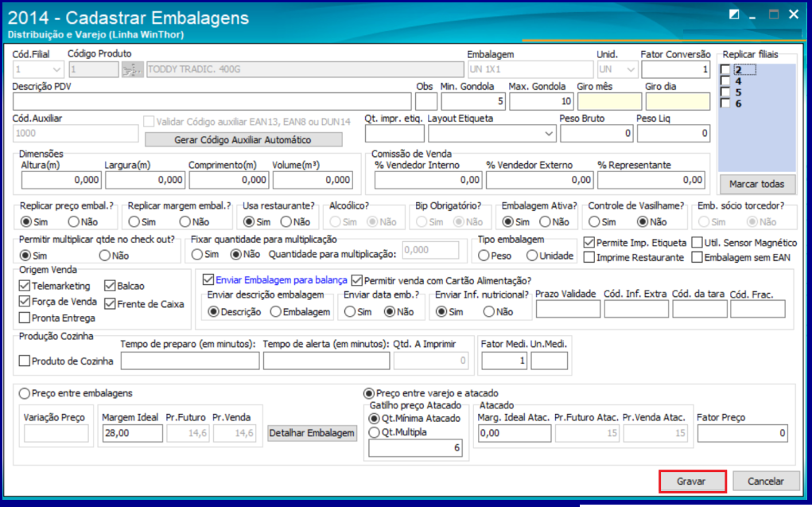Select Preço entre varejo e atacado option
The height and width of the screenshot is (507, 812).
(x=369, y=393)
